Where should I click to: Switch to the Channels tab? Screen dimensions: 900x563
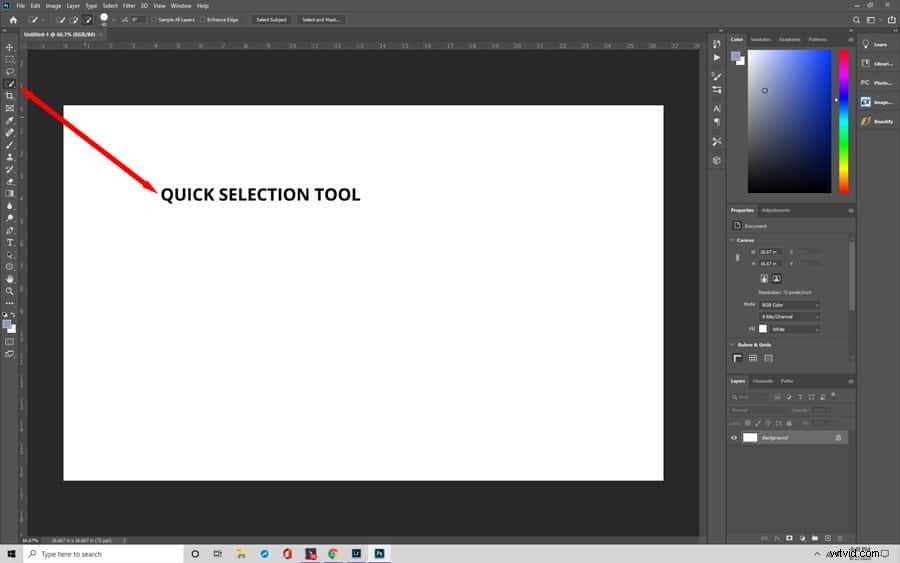763,381
